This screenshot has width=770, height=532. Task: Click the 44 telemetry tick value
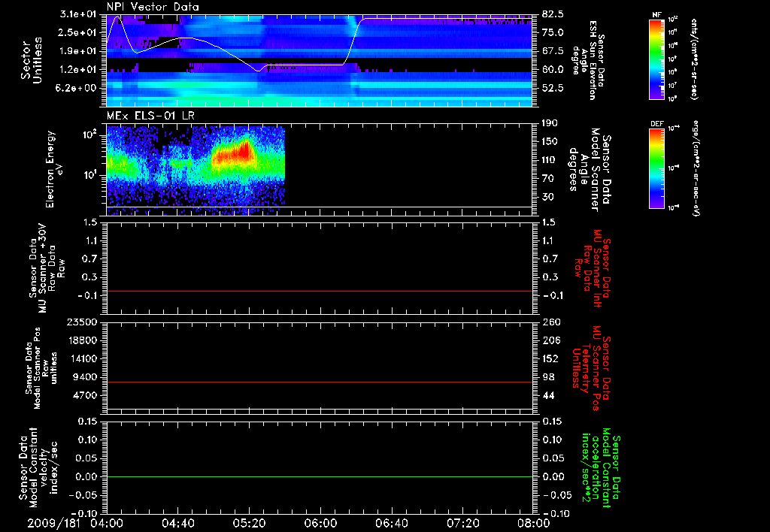548,395
